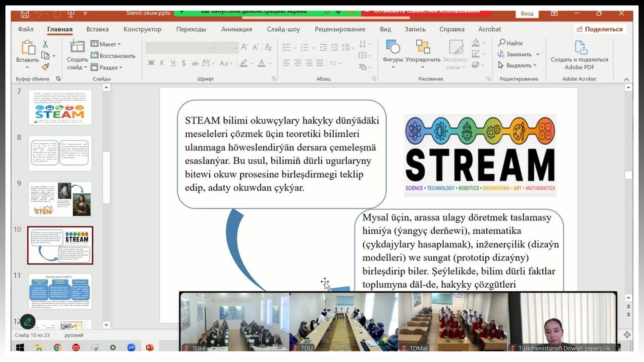Viewport: 644px width, 362px height.
Task: Click the Create New Slide icon
Action: coord(77,47)
